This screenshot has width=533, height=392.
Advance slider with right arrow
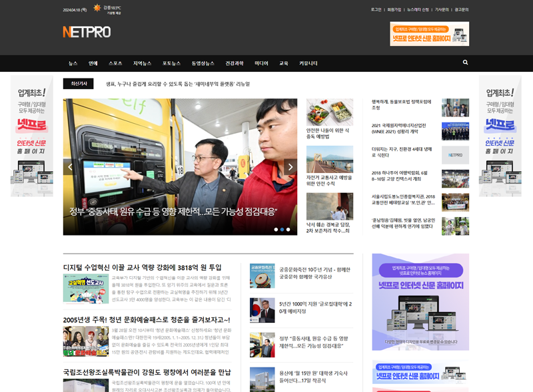290,166
